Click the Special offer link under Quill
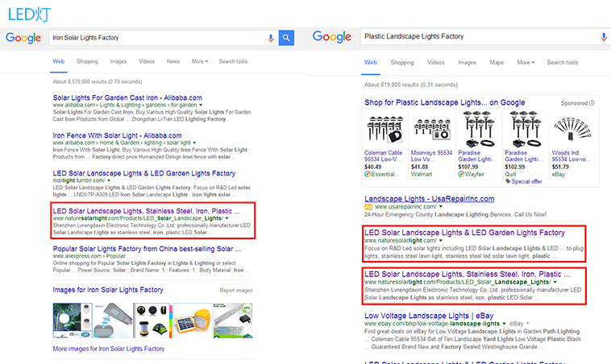611x364 pixels. click(x=526, y=181)
